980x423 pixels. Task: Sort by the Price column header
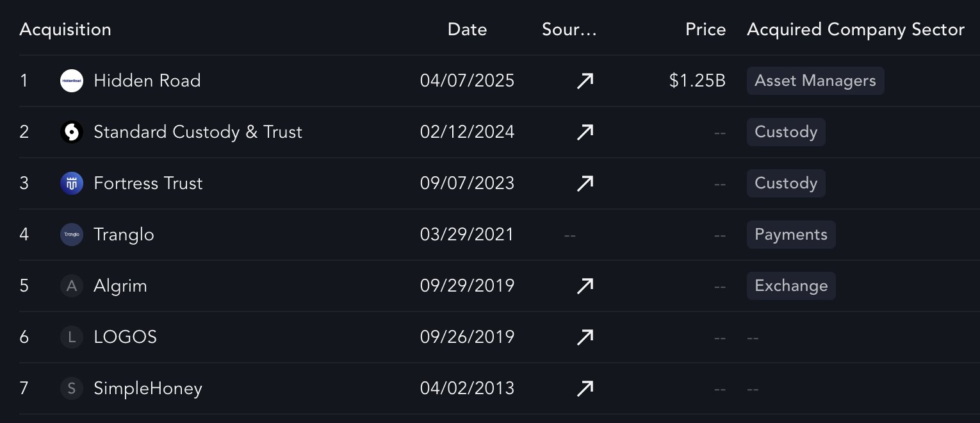(x=705, y=29)
